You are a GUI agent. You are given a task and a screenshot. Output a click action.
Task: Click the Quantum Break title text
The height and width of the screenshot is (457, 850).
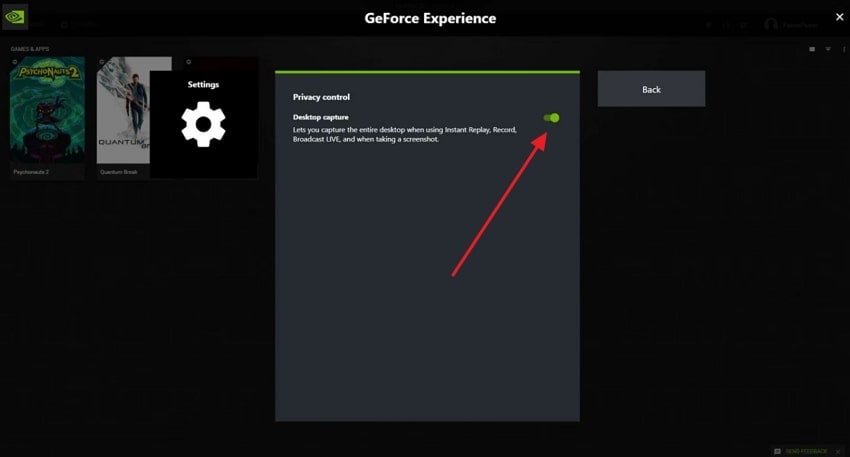(118, 172)
